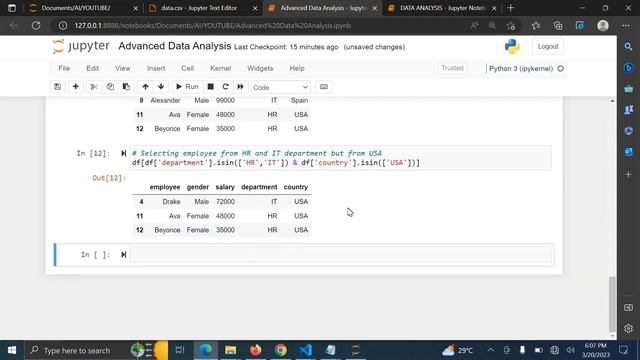The width and height of the screenshot is (640, 360).
Task: Click the address bar URL
Action: 213,26
